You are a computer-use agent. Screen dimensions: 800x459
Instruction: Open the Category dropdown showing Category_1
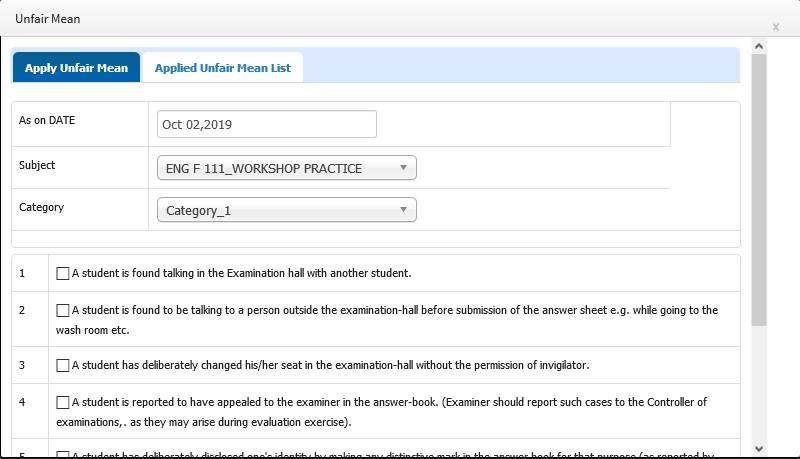click(x=287, y=210)
